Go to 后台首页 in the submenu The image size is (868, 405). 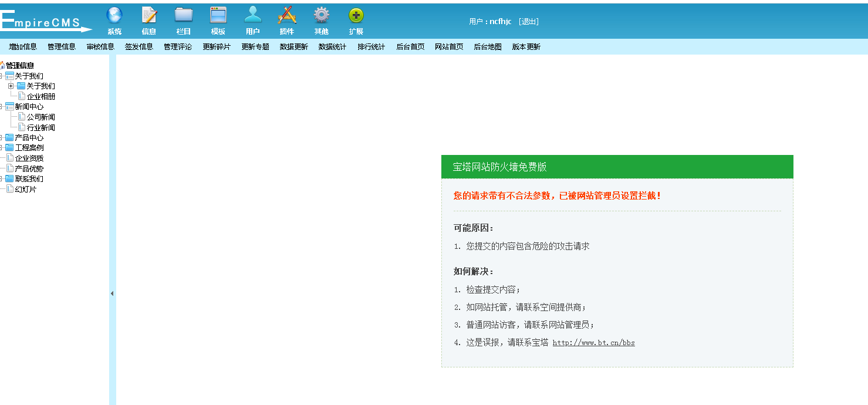click(x=410, y=47)
